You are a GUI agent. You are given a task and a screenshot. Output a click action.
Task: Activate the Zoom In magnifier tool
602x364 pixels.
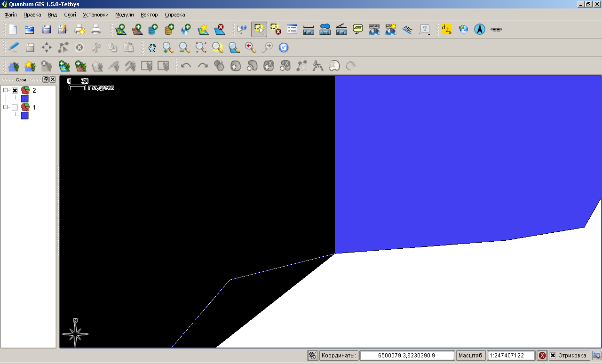(168, 47)
